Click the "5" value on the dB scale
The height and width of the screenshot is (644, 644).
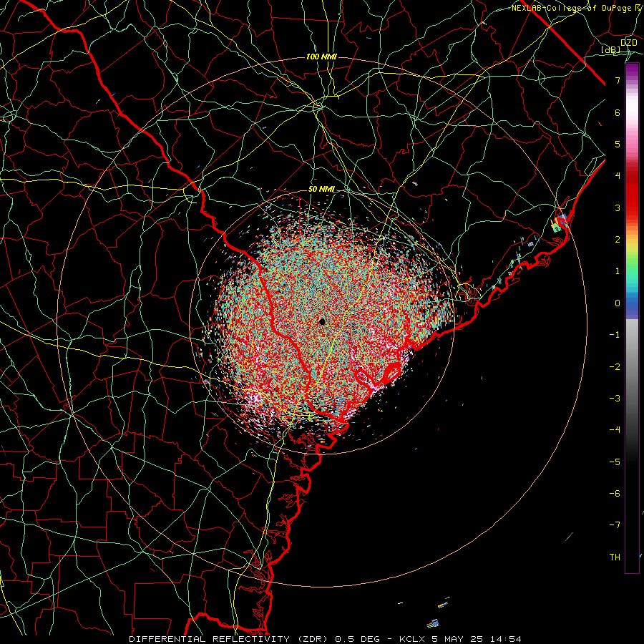coord(618,144)
